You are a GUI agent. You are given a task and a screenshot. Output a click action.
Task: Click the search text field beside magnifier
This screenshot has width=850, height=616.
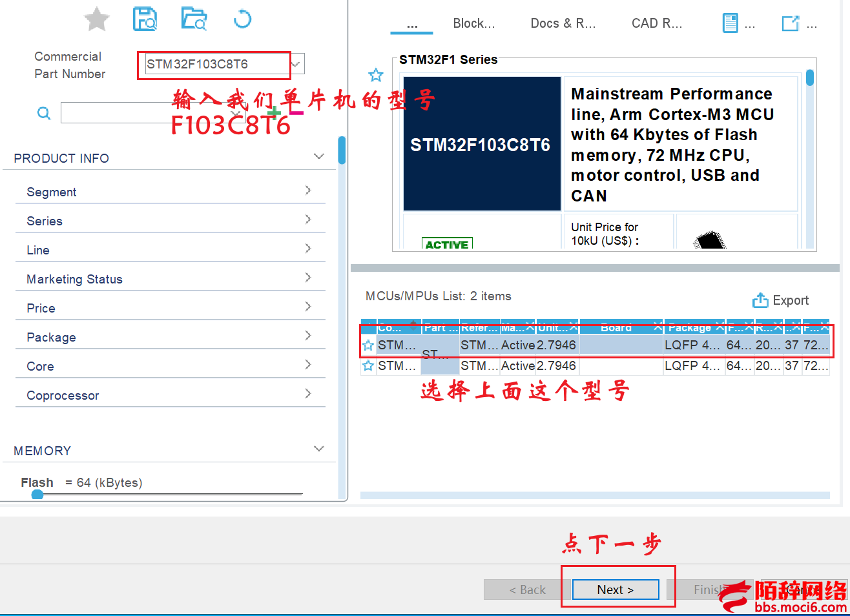[154, 113]
